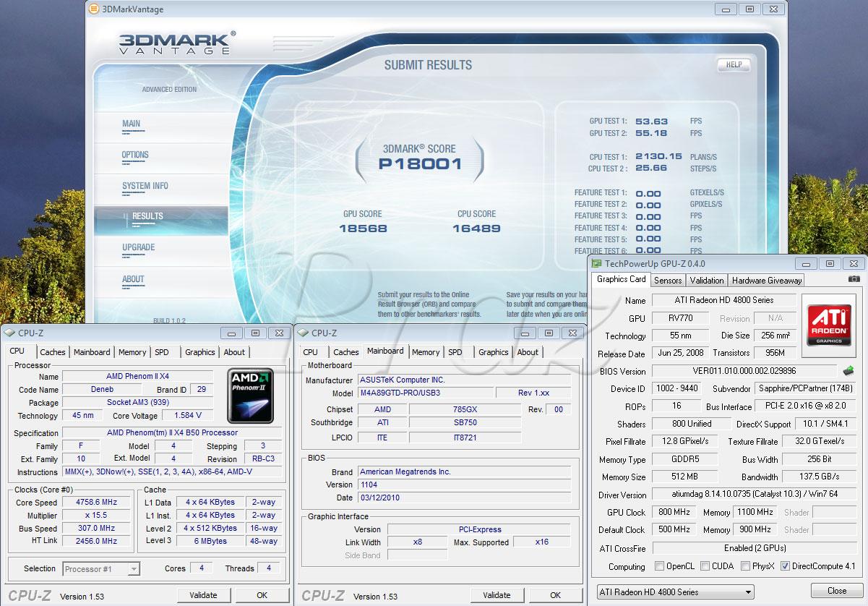Click the Specification field in CPU-Z
868x606 pixels.
tap(172, 432)
